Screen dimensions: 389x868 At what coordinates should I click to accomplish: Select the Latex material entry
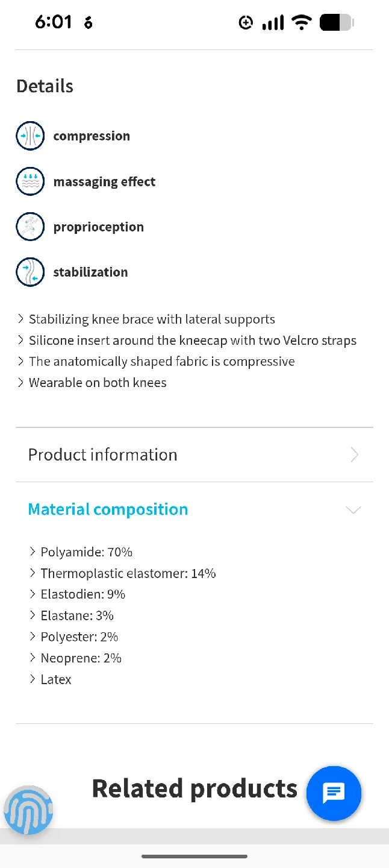[x=56, y=679]
